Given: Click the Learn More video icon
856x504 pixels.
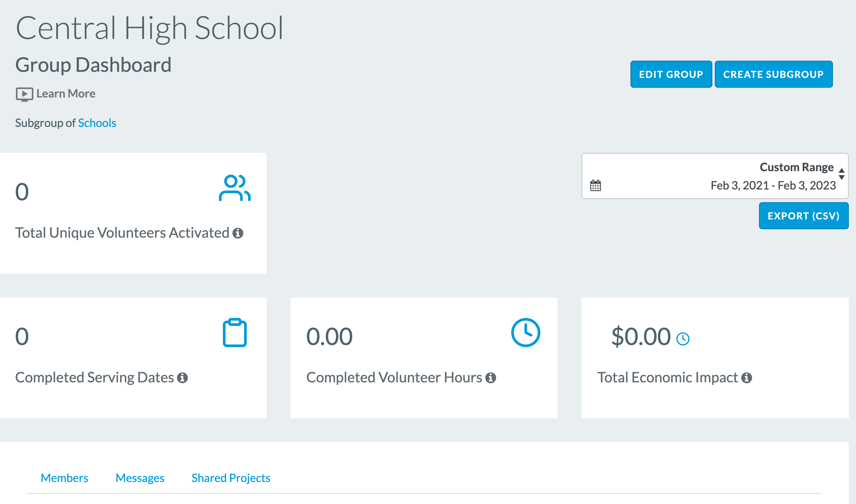Looking at the screenshot, I should pos(24,94).
